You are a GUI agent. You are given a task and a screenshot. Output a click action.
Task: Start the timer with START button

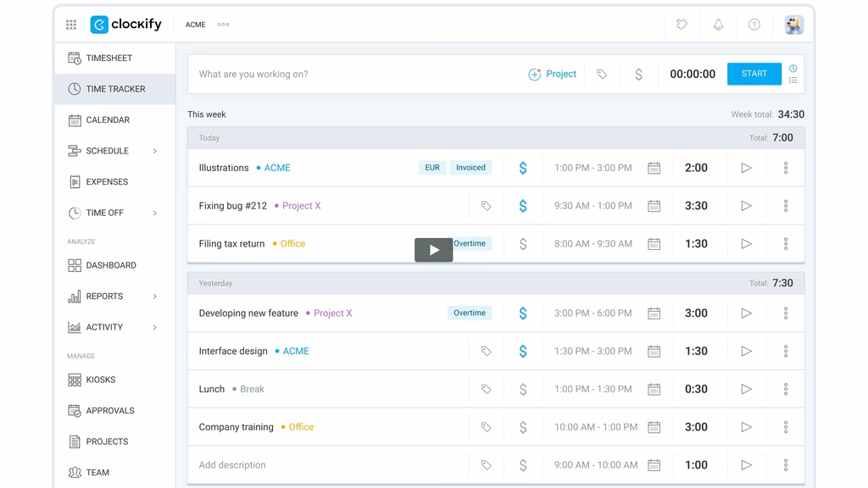(754, 74)
